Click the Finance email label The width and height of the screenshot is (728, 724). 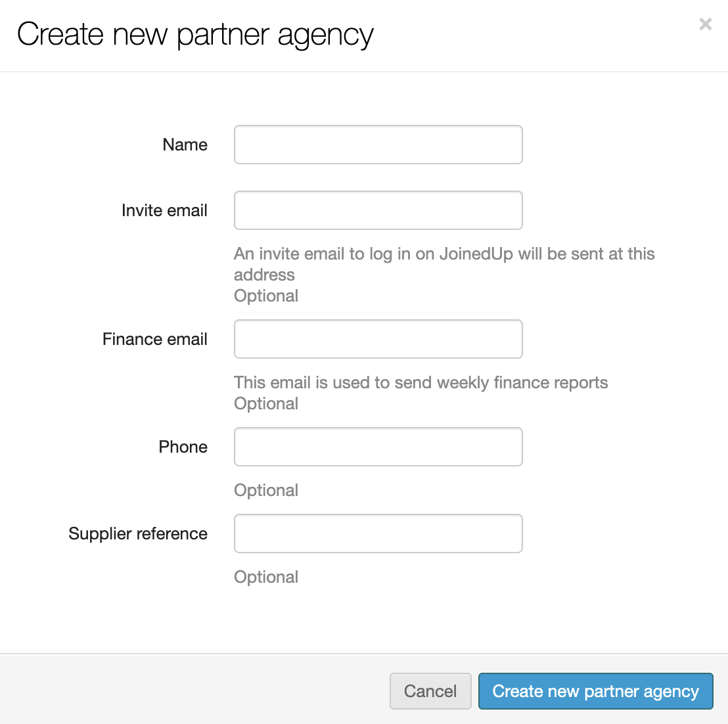pos(155,339)
